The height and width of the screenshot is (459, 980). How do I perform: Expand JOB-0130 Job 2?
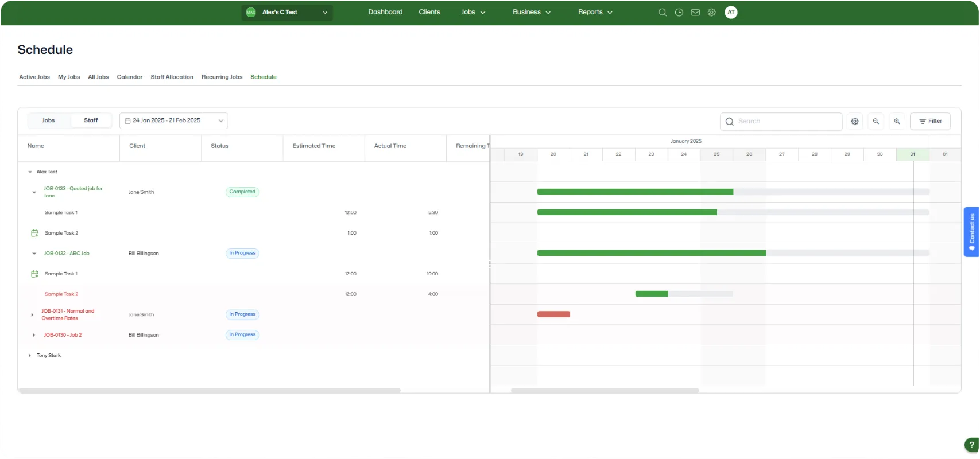tap(34, 335)
